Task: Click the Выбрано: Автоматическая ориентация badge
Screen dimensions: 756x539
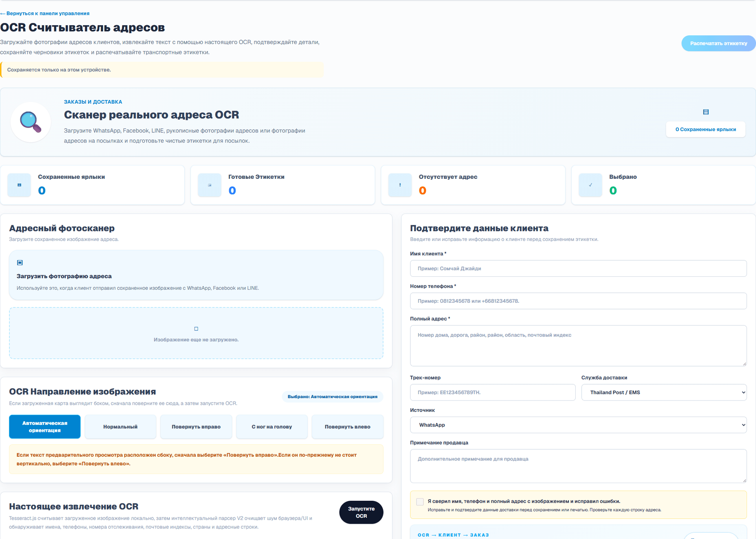Action: 332,397
